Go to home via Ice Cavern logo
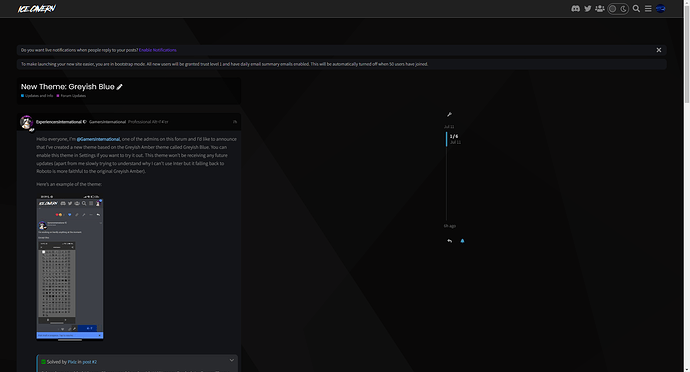The height and width of the screenshot is (372, 690). 37,8
